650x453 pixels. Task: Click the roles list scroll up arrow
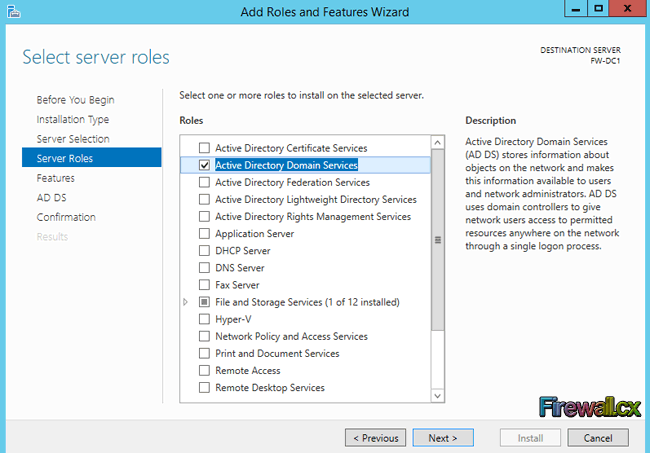tap(437, 143)
